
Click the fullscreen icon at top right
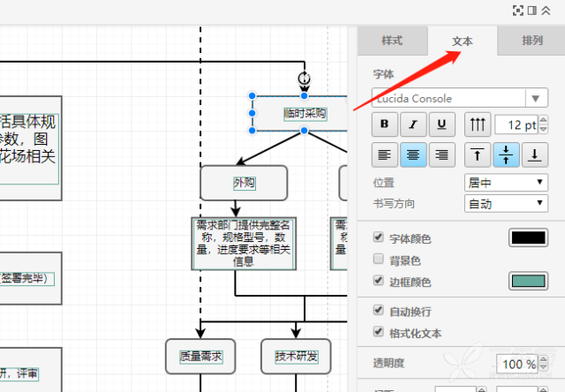click(x=518, y=11)
